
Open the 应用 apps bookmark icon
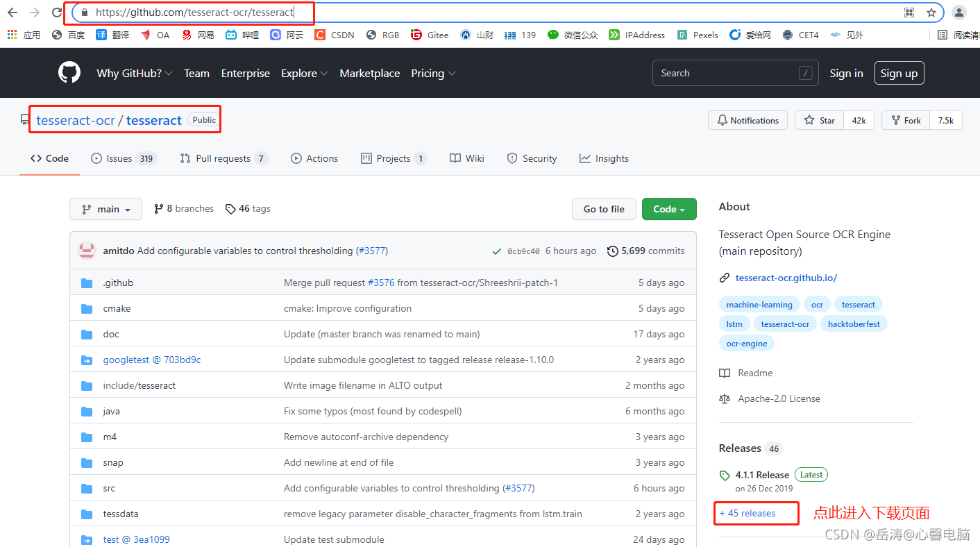click(12, 34)
